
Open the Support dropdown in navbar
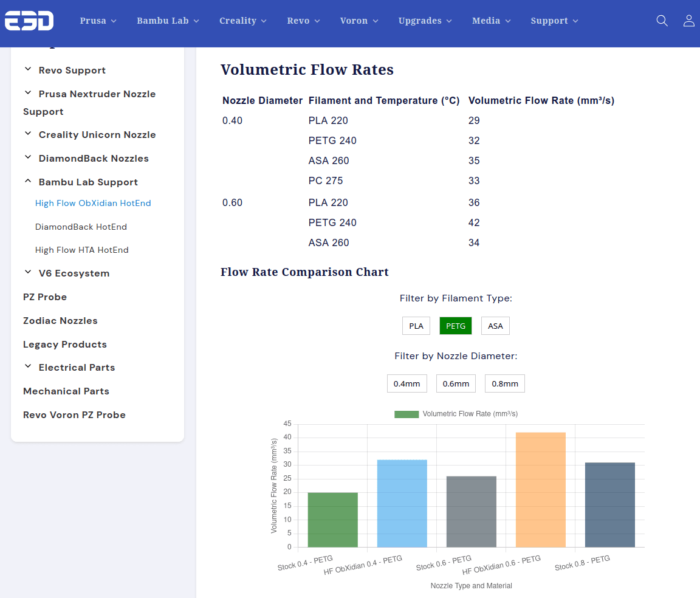pyautogui.click(x=554, y=21)
